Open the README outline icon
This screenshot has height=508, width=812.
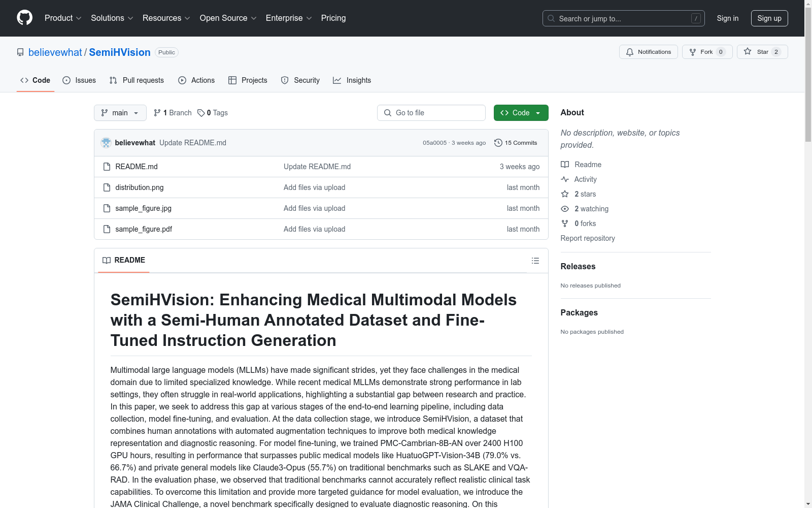click(535, 261)
